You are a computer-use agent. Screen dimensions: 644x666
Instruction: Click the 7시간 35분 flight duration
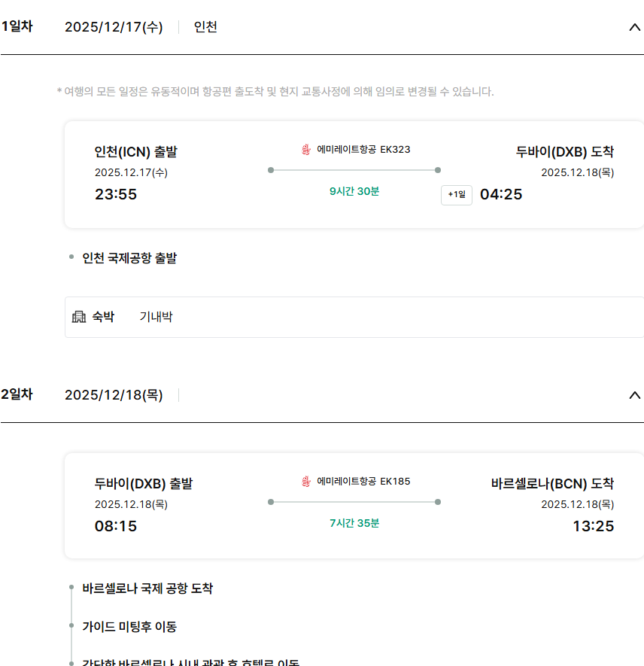tap(354, 523)
